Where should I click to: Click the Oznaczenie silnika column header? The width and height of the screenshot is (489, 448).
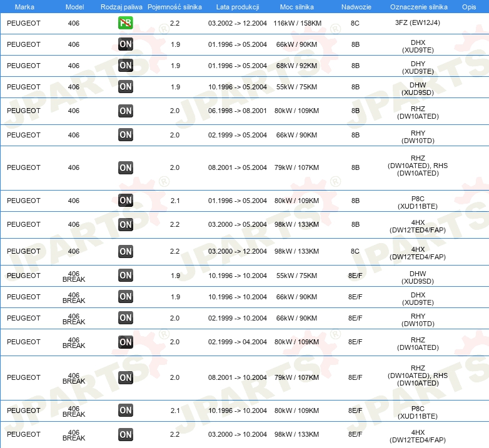[x=418, y=6]
